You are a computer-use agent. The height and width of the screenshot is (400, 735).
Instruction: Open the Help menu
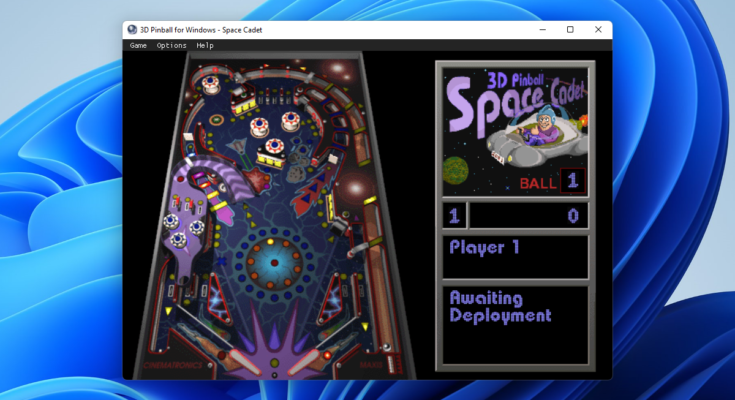click(205, 45)
